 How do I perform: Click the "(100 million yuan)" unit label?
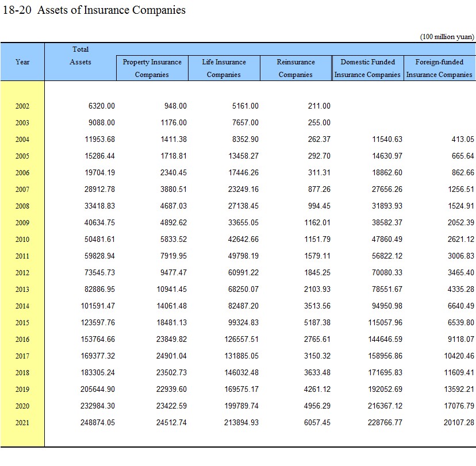tap(447, 37)
